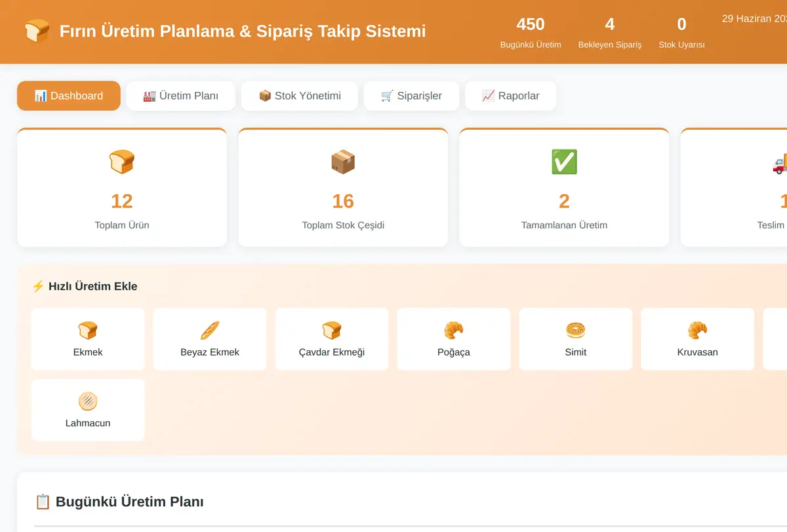Click the Tamamlanan Üretim label

click(564, 225)
